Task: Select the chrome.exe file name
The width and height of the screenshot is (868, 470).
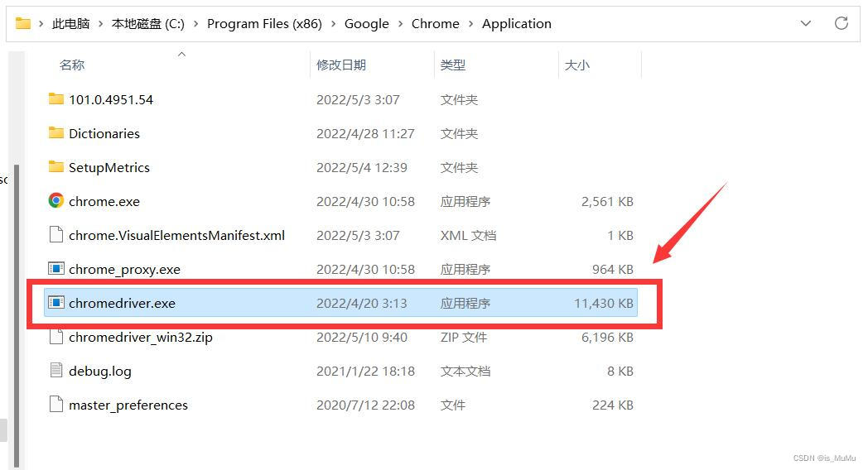Action: 104,201
